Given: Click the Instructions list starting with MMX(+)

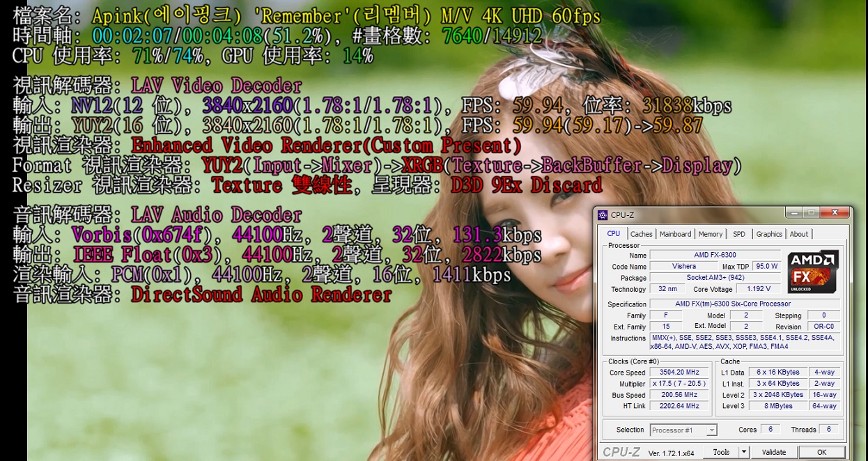Looking at the screenshot, I should click(745, 342).
